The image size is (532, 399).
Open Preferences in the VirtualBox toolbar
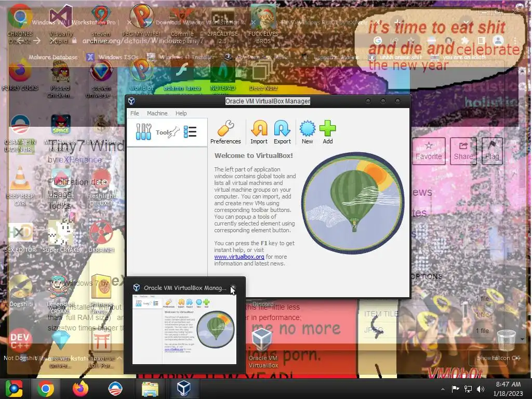pos(225,132)
